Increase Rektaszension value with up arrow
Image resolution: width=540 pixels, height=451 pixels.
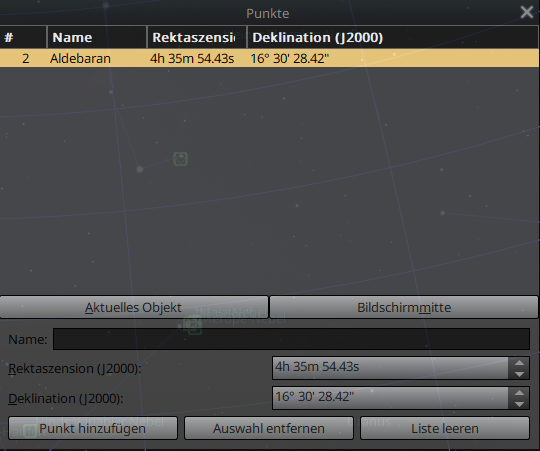coord(519,363)
